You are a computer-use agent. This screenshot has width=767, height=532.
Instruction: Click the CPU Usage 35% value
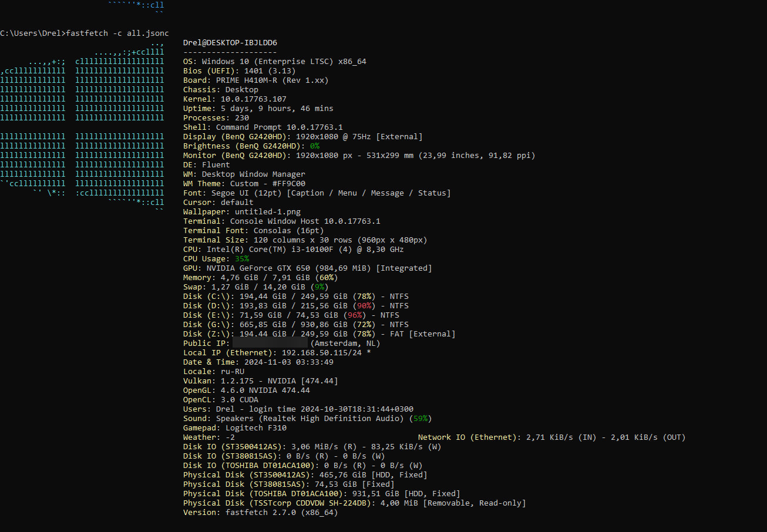tap(242, 259)
